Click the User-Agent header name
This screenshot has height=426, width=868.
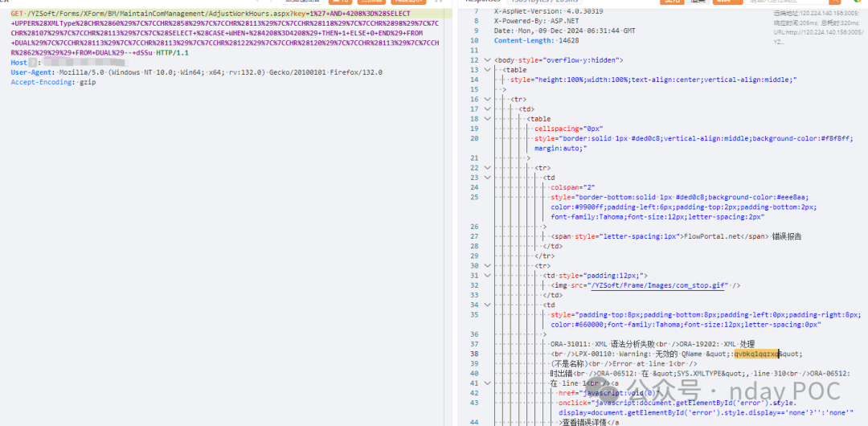tap(31, 72)
